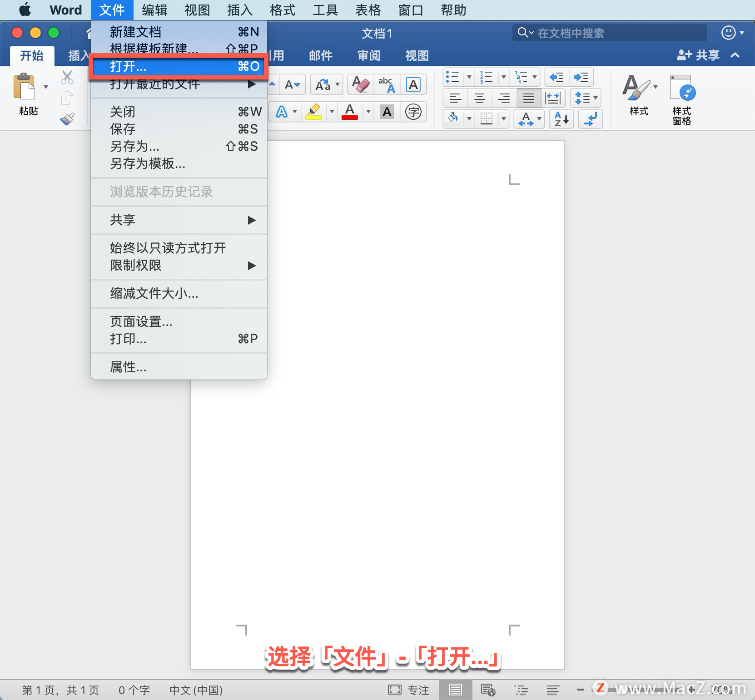Expand the multilevel list dropdown
The height and width of the screenshot is (700, 755).
click(x=535, y=77)
